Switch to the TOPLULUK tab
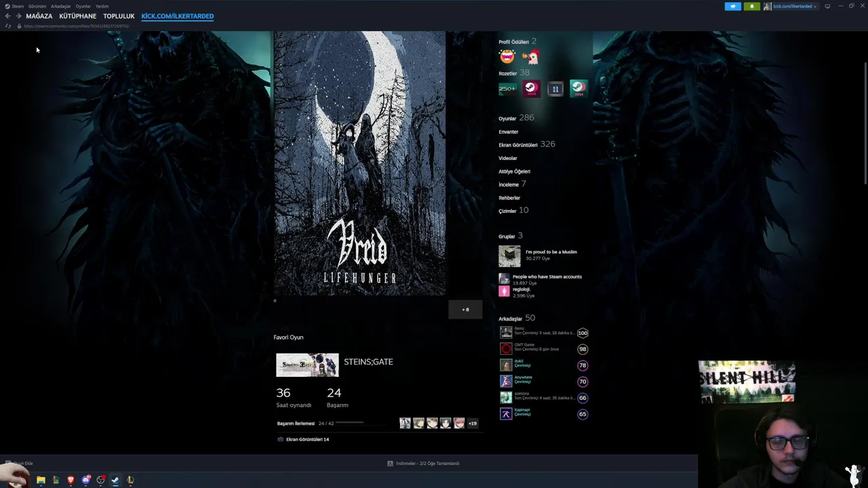868x488 pixels. click(119, 16)
